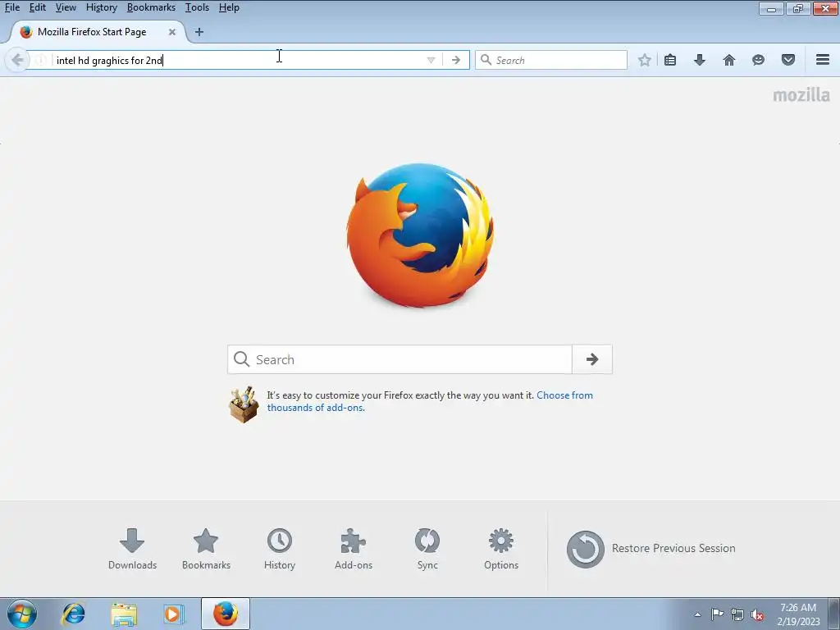The height and width of the screenshot is (630, 840).
Task: Open the Hello chat smiley icon
Action: point(758,60)
